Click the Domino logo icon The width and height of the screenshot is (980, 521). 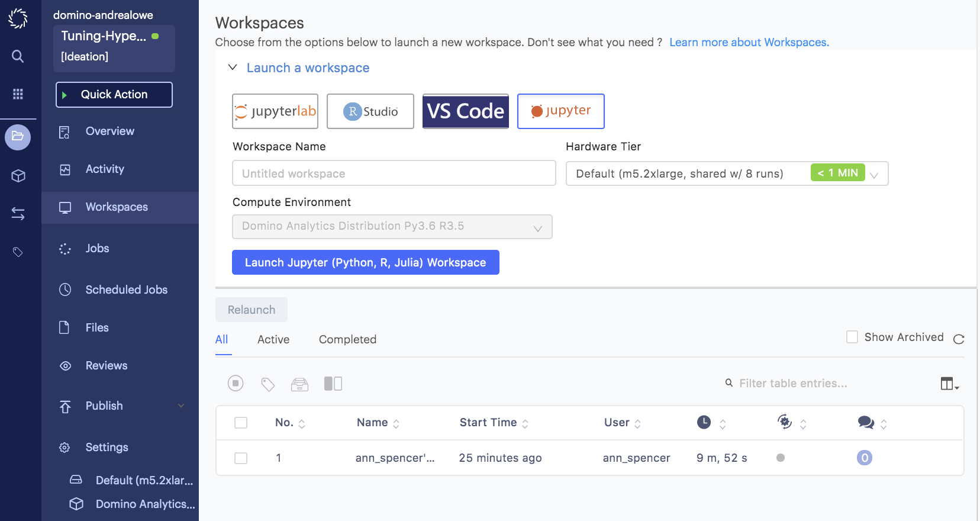tap(18, 18)
